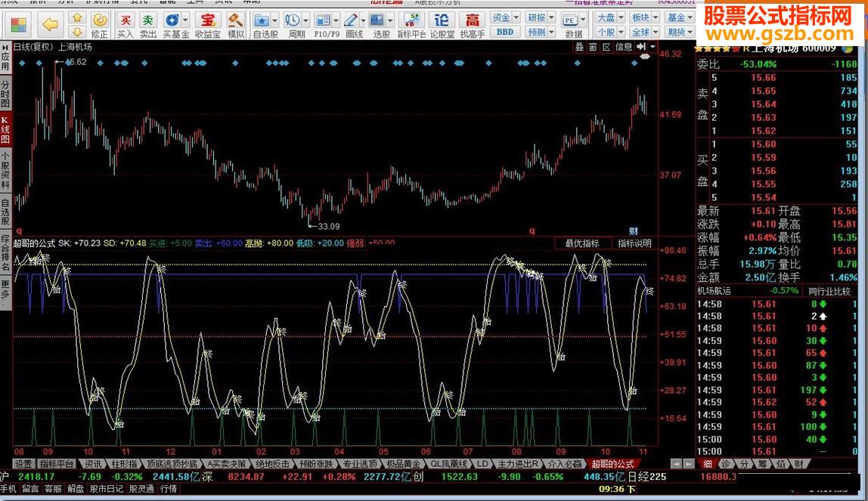Screen dimensions: 868x501
Task: Switch to the 主力进出R indicator tab
Action: pyautogui.click(x=518, y=464)
